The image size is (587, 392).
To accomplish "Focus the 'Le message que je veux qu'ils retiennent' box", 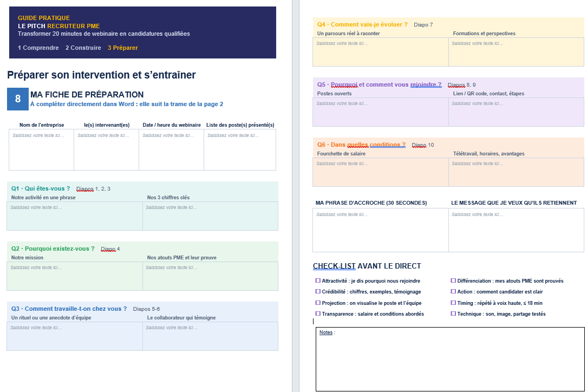I will (516, 230).
